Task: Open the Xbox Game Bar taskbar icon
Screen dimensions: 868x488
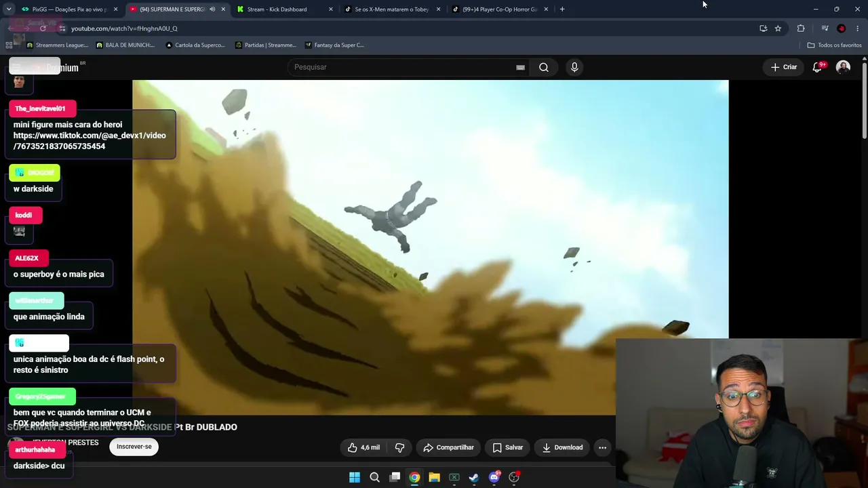Action: point(454,477)
